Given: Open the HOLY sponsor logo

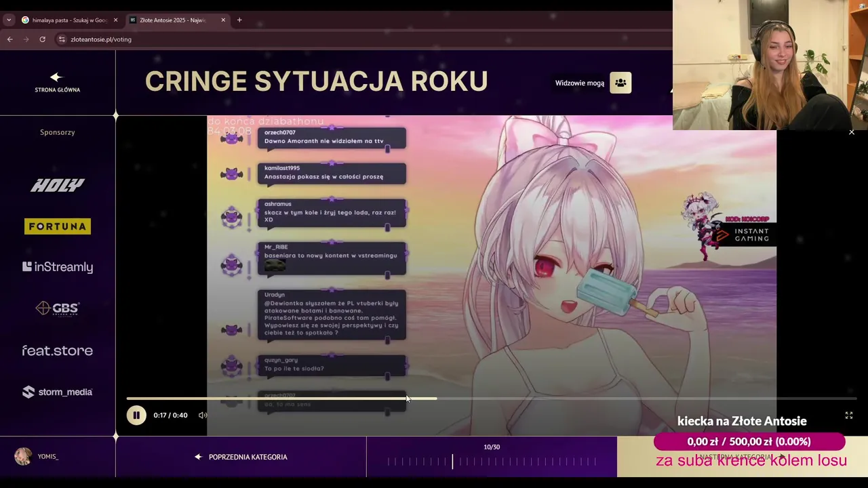Looking at the screenshot, I should click(58, 185).
